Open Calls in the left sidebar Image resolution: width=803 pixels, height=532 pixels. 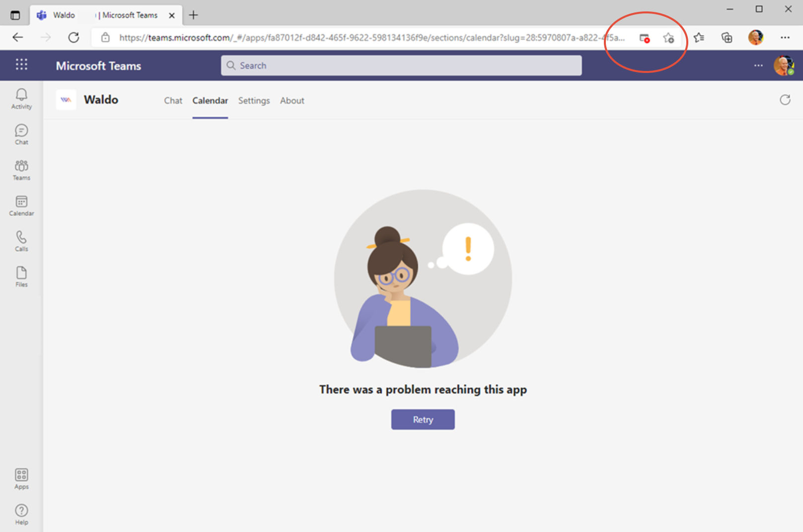21,241
